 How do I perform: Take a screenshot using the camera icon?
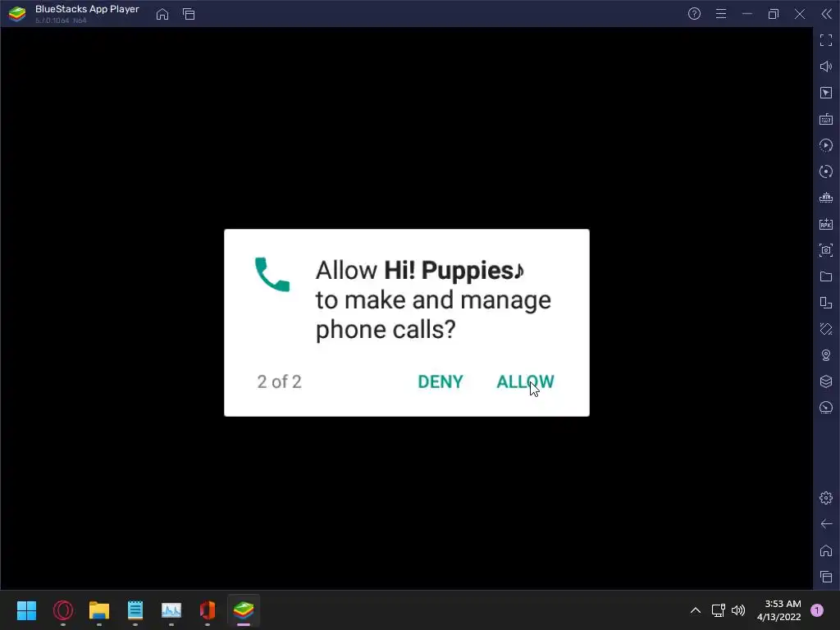pos(826,250)
